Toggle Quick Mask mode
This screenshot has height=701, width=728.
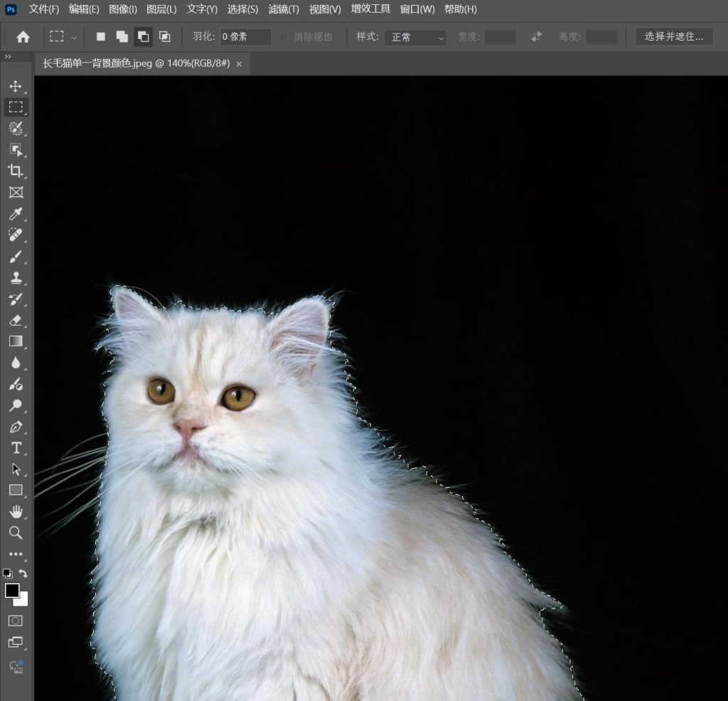point(15,621)
